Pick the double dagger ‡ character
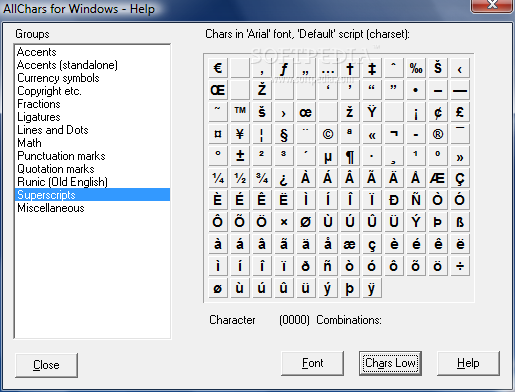 point(372,68)
